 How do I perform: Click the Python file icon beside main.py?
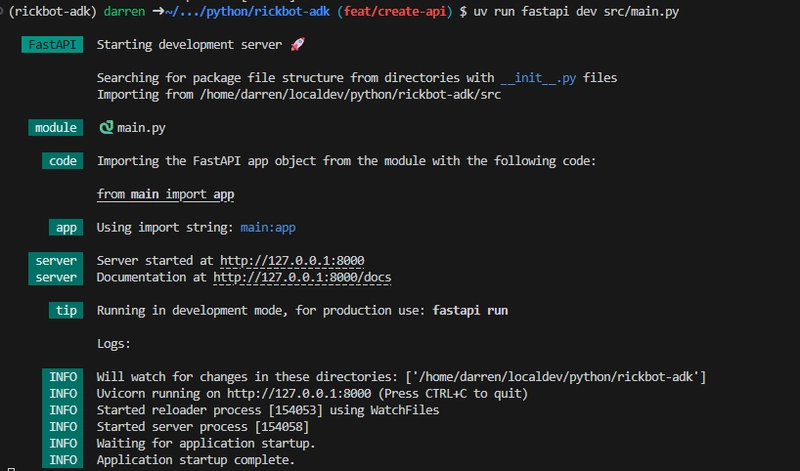click(x=106, y=127)
